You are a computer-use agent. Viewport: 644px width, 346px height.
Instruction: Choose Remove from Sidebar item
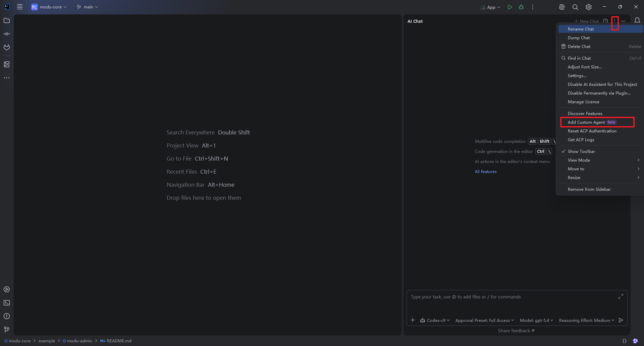tap(600, 189)
